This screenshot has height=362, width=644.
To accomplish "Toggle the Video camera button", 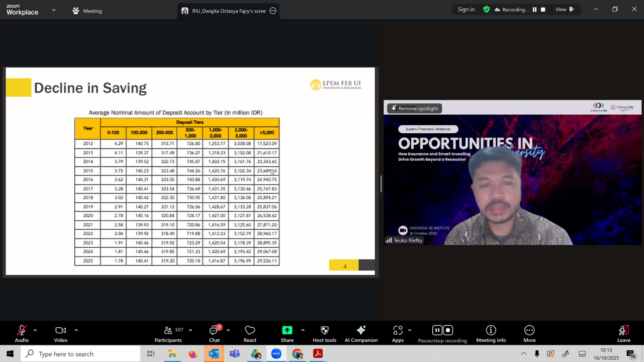I will coord(61,333).
